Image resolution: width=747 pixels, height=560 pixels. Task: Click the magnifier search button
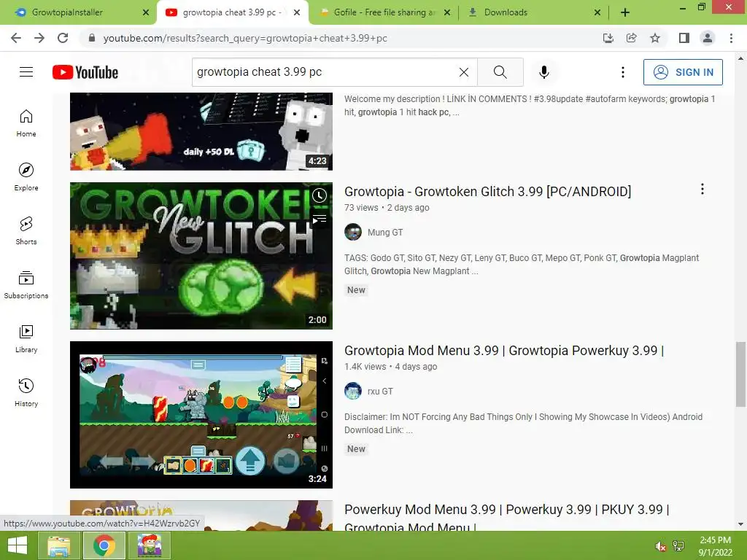point(500,72)
